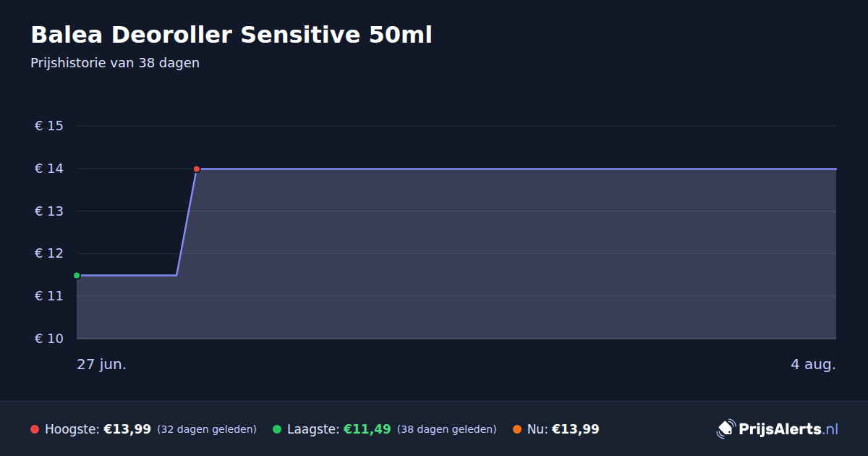The image size is (868, 456).
Task: Click the green Laagste legend dot
Action: pyautogui.click(x=277, y=429)
